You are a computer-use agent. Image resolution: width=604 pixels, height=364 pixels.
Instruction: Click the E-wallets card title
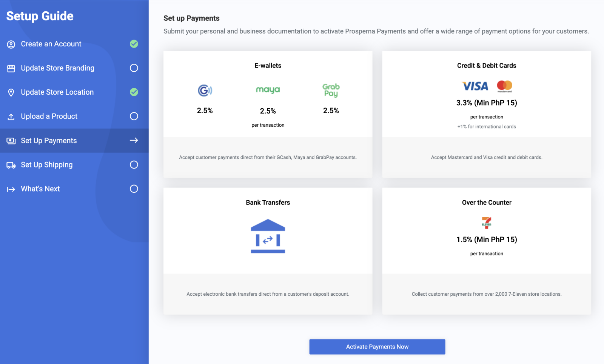point(268,66)
